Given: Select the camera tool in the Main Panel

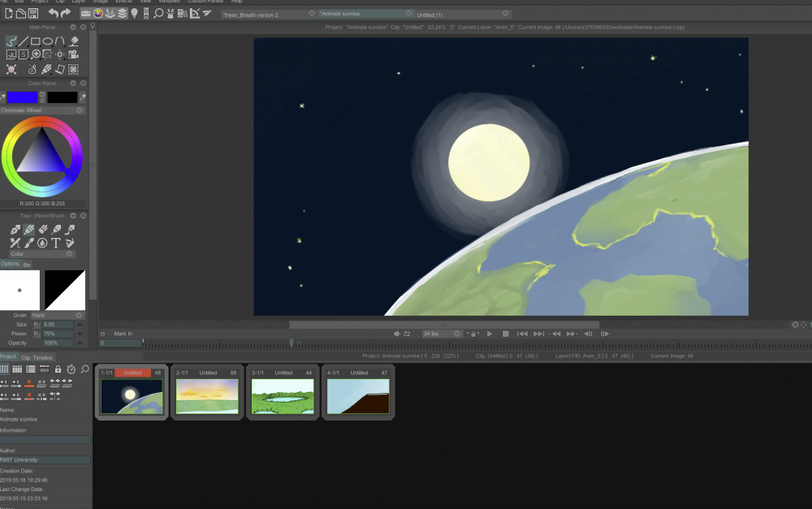Looking at the screenshot, I should 74,54.
